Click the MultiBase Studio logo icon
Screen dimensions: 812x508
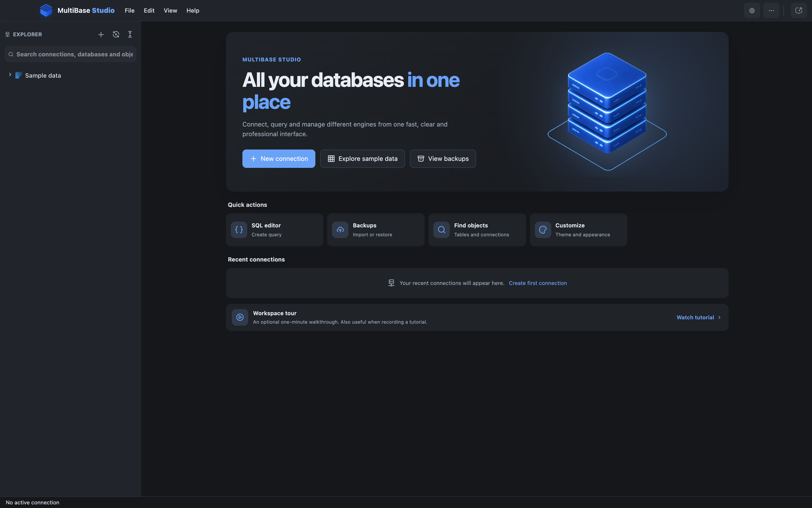click(x=46, y=10)
